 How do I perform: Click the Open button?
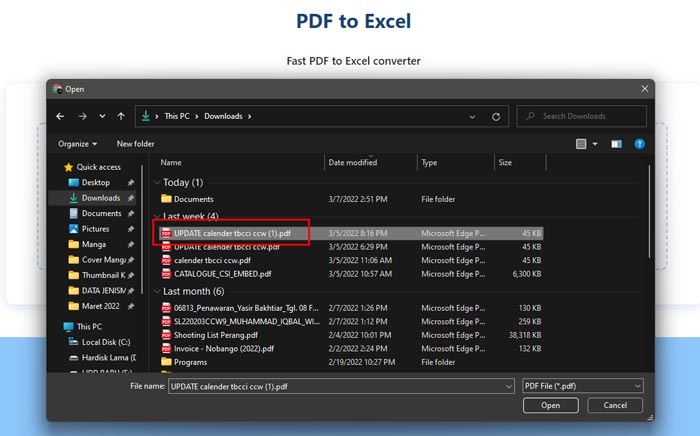pos(550,405)
